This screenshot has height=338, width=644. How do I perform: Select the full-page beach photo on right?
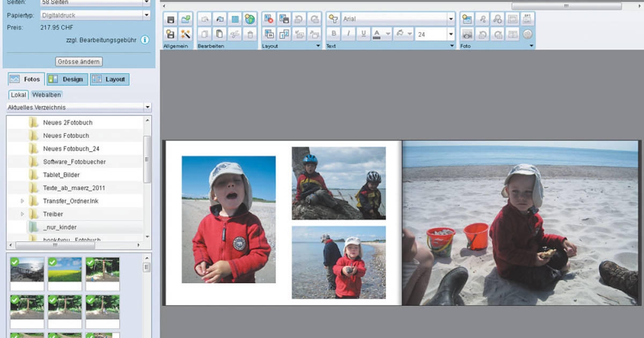521,223
